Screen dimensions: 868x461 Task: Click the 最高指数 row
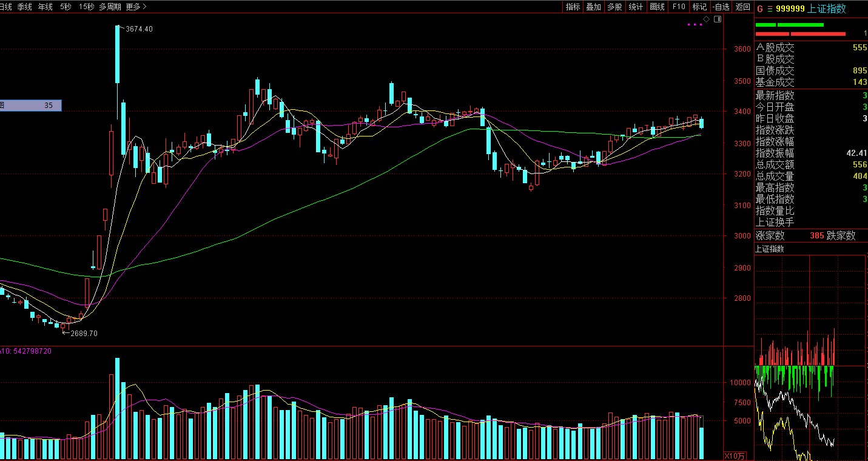[811, 187]
